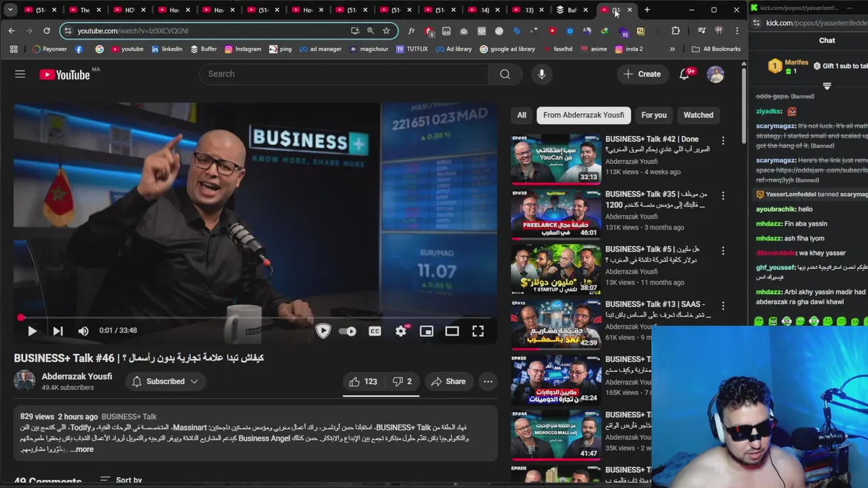This screenshot has width=868, height=488.
Task: Open the YouTube notifications bell
Action: click(x=684, y=74)
